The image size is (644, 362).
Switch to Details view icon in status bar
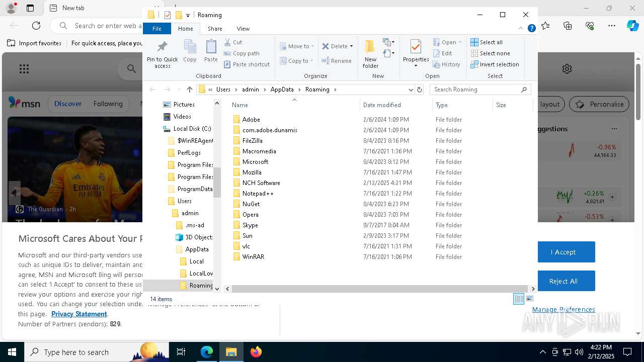519,299
